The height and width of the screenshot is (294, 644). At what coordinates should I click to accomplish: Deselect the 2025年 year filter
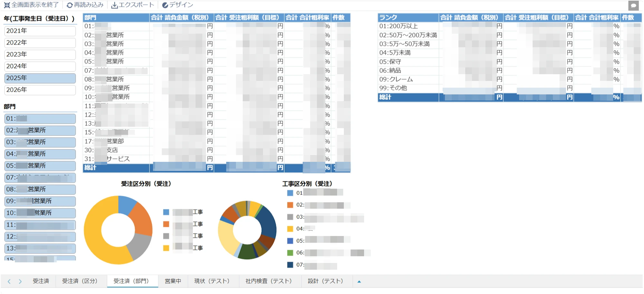(40, 78)
